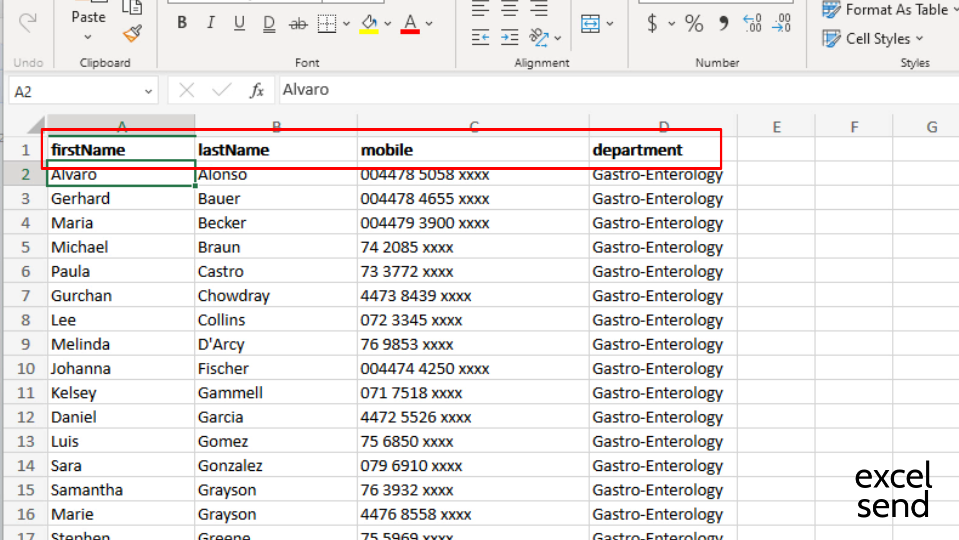Click Increase Indent icon

[509, 38]
